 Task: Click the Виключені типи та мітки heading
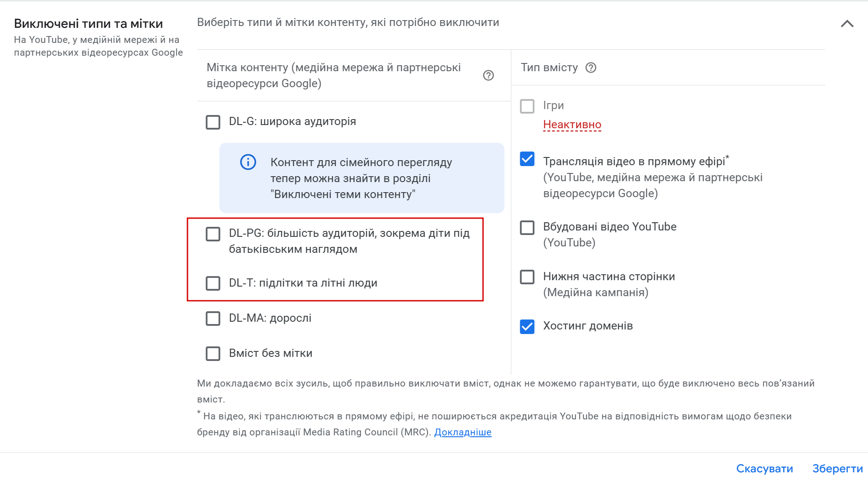tap(88, 24)
